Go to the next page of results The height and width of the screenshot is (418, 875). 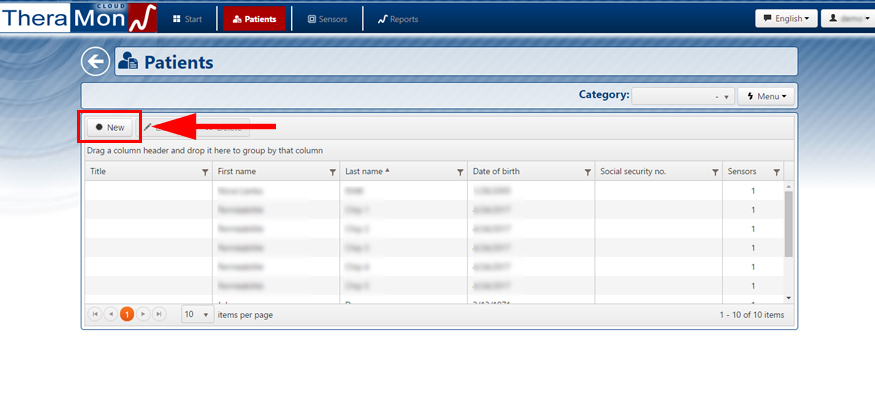[143, 314]
